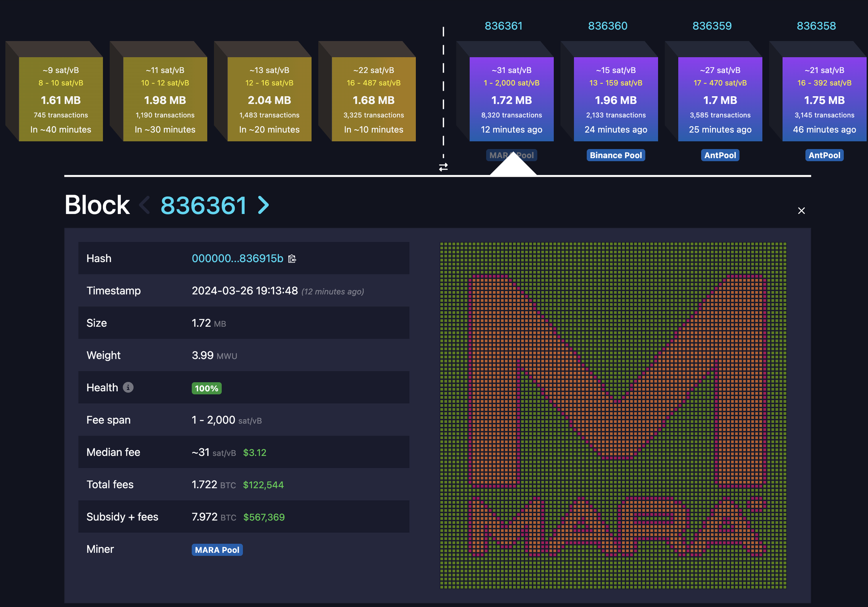Select mined block 836360 cube
This screenshot has width=868, height=607.
(x=615, y=99)
